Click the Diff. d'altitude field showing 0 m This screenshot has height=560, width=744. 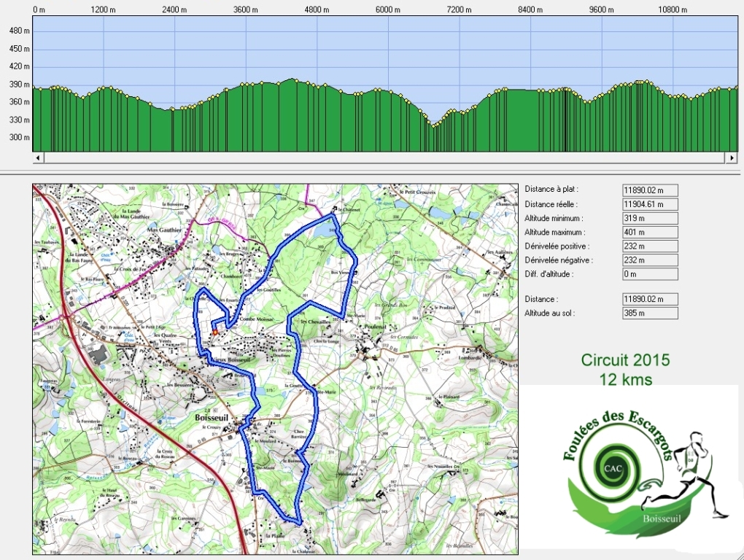(650, 274)
